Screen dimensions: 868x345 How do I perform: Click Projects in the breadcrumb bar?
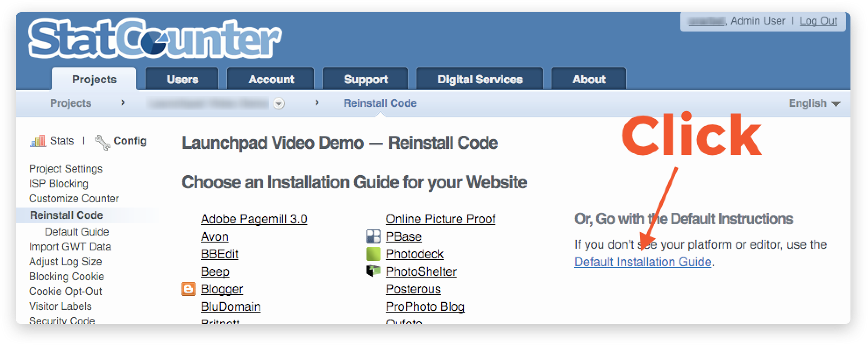point(71,103)
